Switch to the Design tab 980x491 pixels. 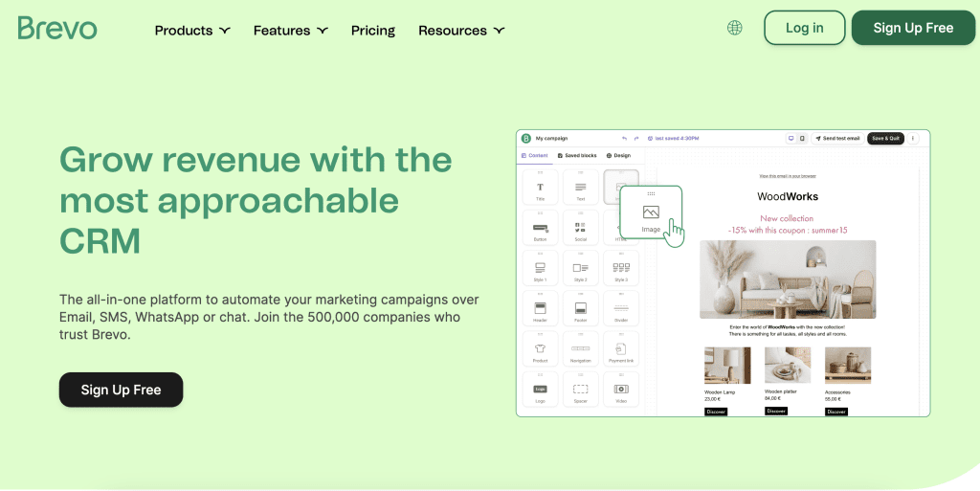pyautogui.click(x=618, y=156)
